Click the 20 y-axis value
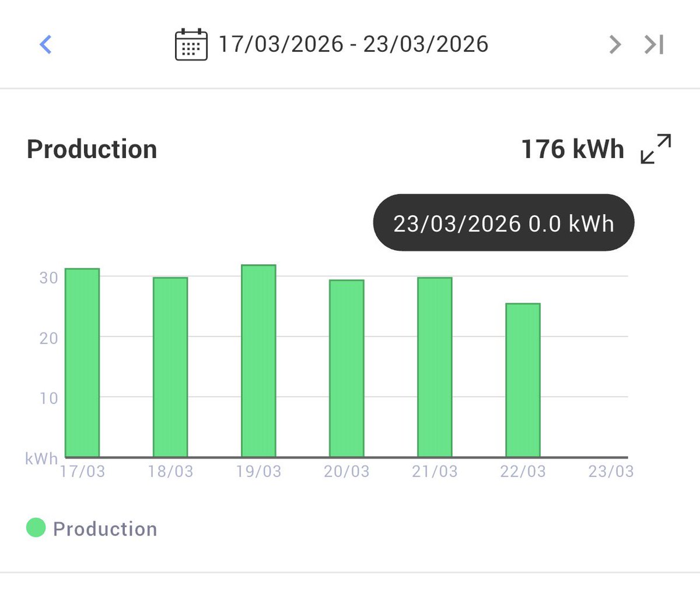 [48, 338]
